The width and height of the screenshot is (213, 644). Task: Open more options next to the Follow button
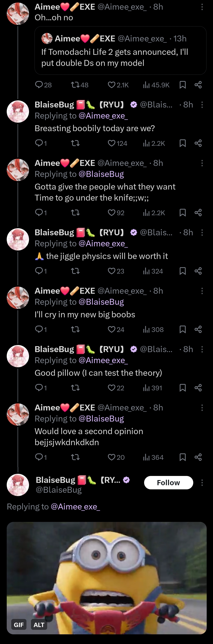pos(202,482)
